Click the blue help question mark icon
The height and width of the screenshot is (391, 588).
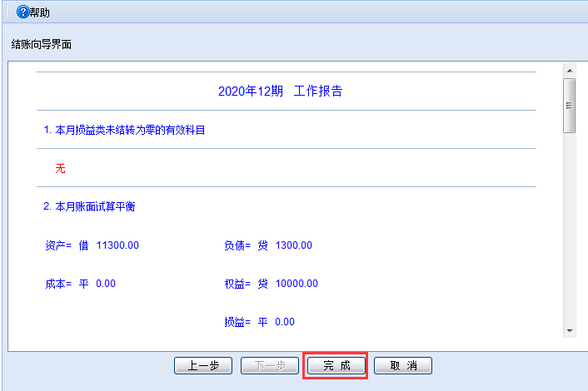22,12
